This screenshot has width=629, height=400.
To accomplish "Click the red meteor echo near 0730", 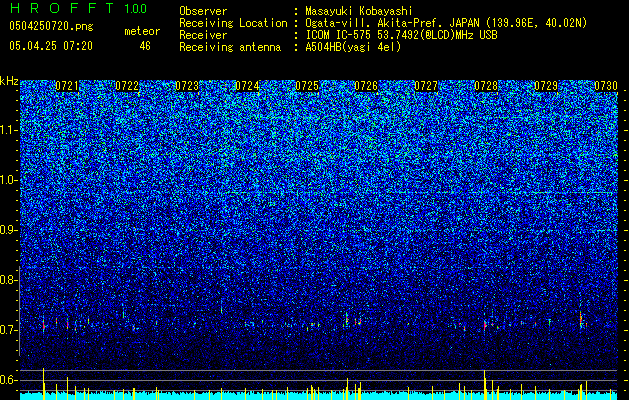I will (x=580, y=318).
